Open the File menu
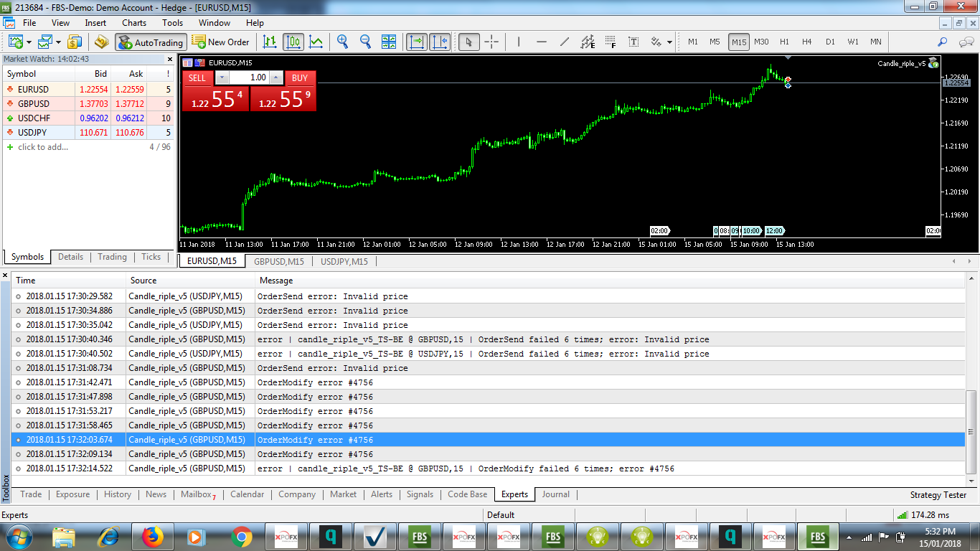 (29, 23)
